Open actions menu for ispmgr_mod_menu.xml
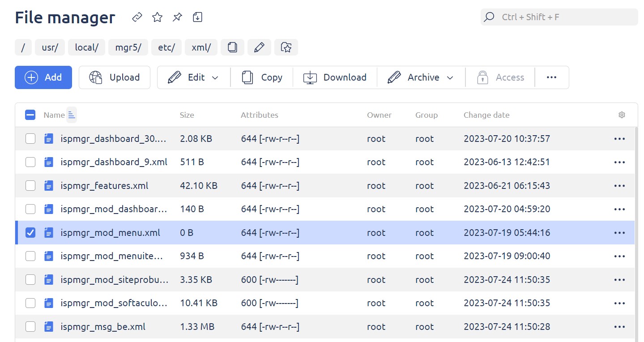 [619, 233]
